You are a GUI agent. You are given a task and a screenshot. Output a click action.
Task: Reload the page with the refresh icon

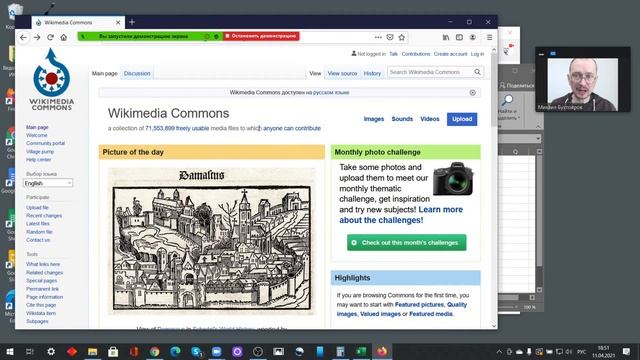pos(50,37)
